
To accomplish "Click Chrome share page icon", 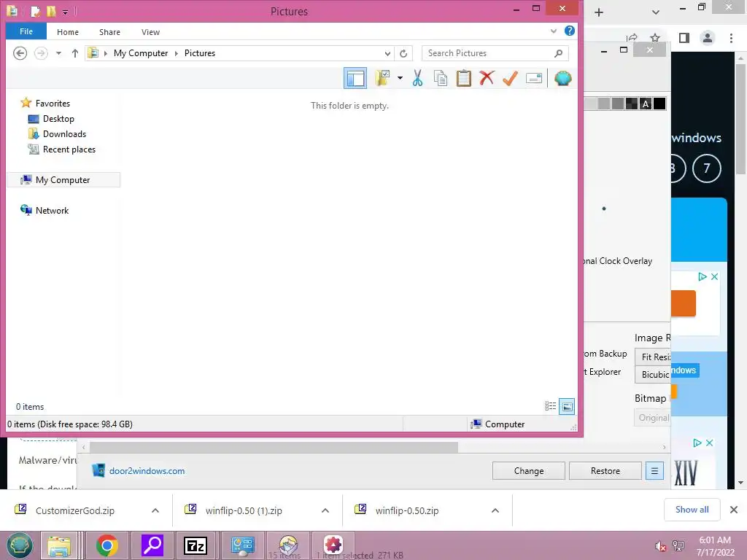I will point(632,37).
